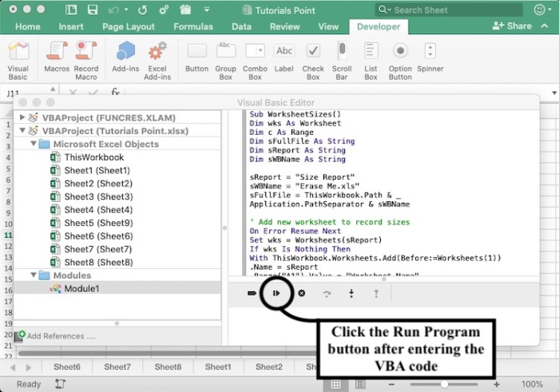Open the Undo history dropdown arrow
Viewport: 559px width, 392px height.
[126, 10]
